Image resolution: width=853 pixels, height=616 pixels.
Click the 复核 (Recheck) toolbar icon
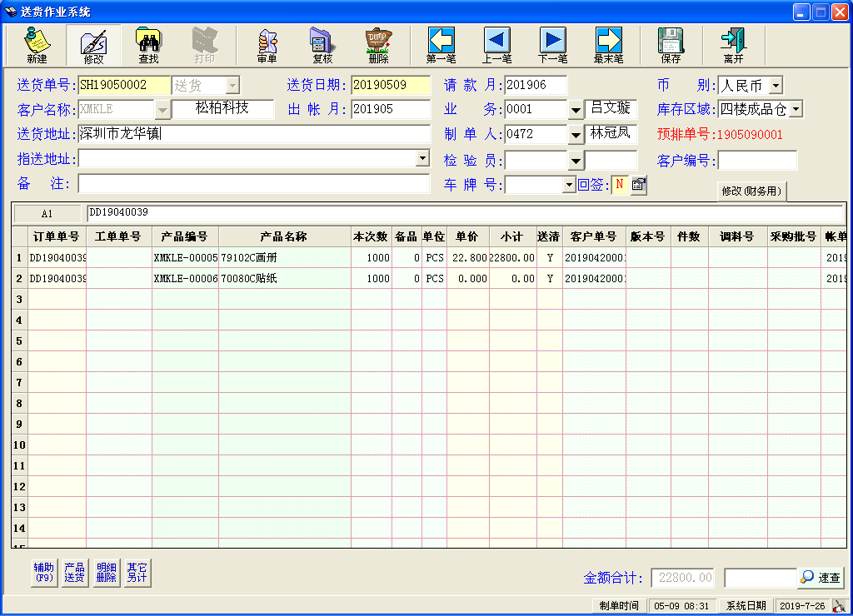[322, 45]
